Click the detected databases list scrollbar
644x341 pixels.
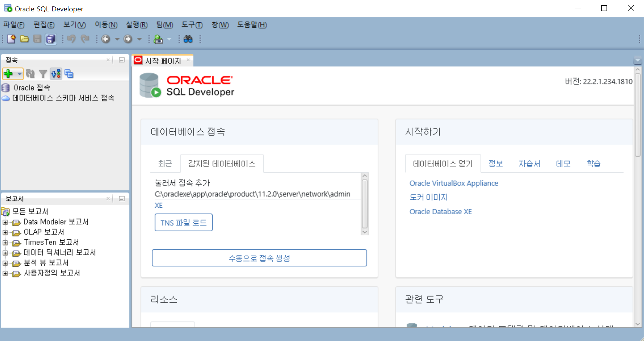[365, 204]
